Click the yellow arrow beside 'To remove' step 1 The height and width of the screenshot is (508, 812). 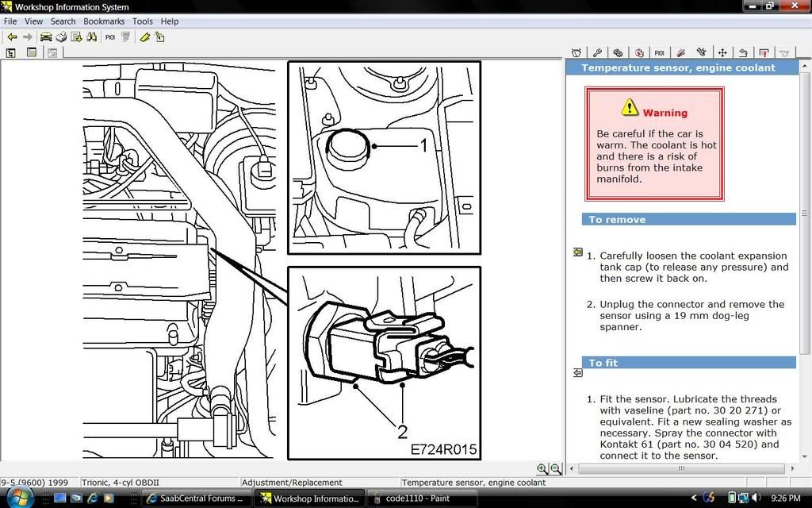pos(577,252)
